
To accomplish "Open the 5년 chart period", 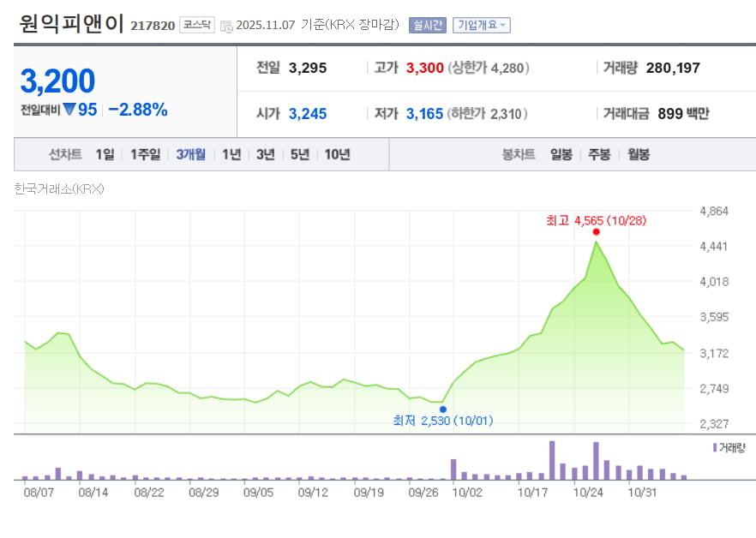I will 300,154.
